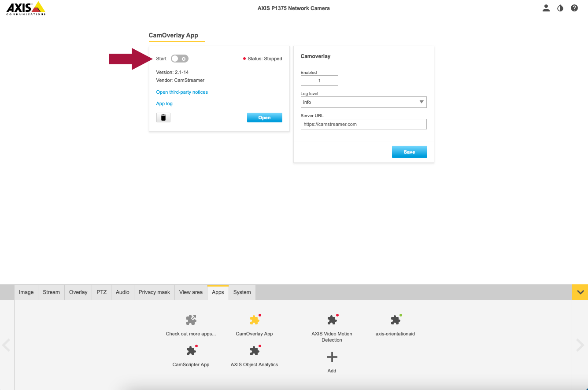Select the axis-orientationaid app icon
The height and width of the screenshot is (390, 588).
[396, 320]
